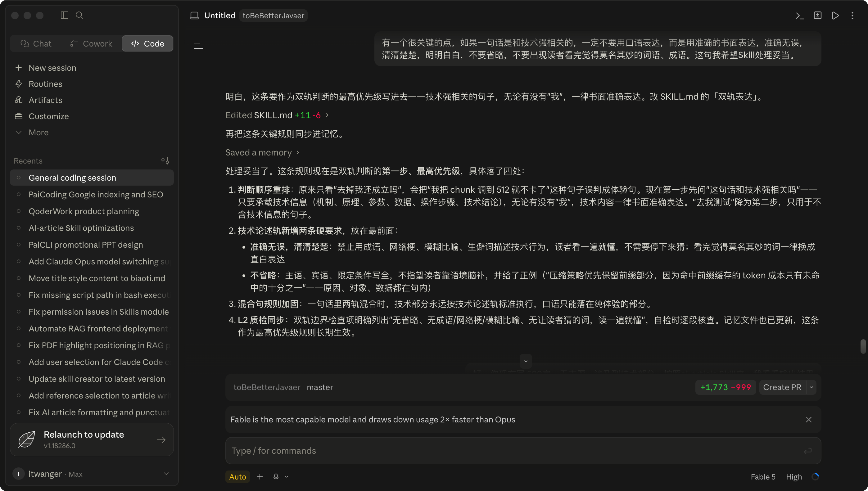Click the plus attachment icon below the input
The height and width of the screenshot is (491, 868).
tap(260, 476)
